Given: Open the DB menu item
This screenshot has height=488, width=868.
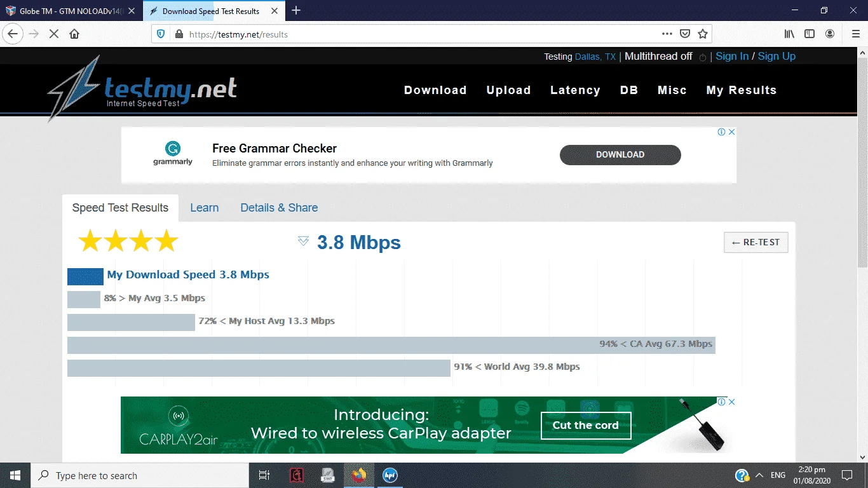Looking at the screenshot, I should coord(629,90).
